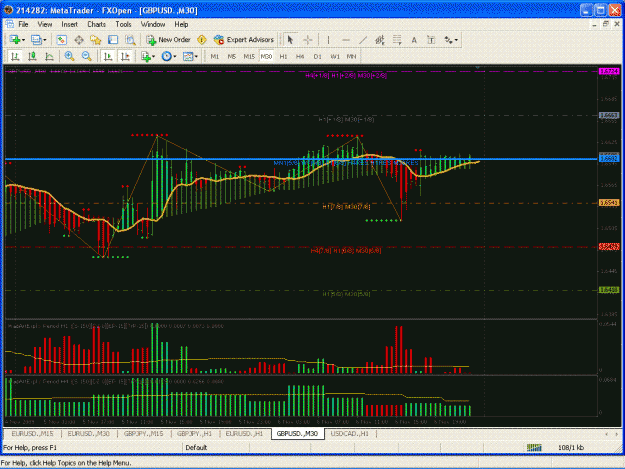This screenshot has width=625, height=469.
Task: Set timeframe to W1
Action: (335, 57)
